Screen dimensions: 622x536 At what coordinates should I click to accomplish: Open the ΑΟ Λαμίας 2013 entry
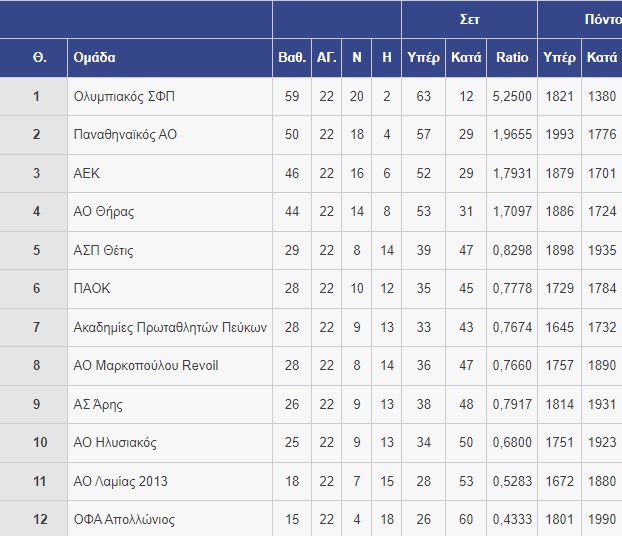(121, 481)
